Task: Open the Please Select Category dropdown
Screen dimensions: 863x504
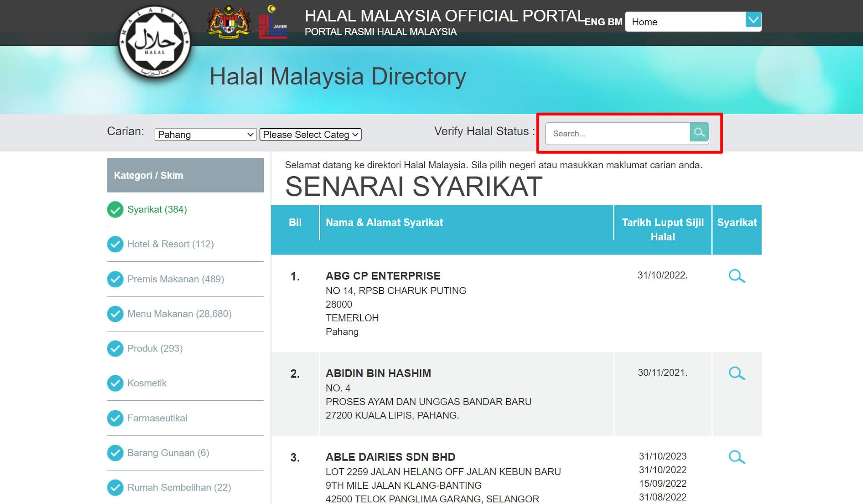Action: (x=311, y=134)
